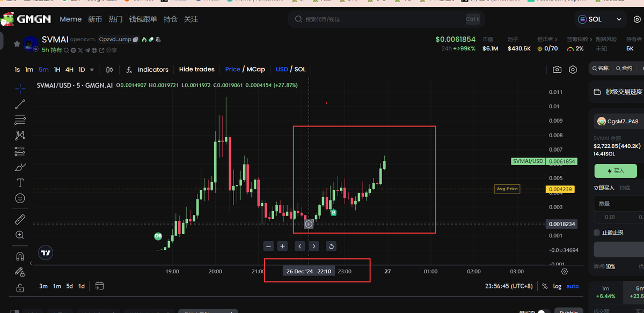
Task: Select the brush drawing tool
Action: (20, 167)
